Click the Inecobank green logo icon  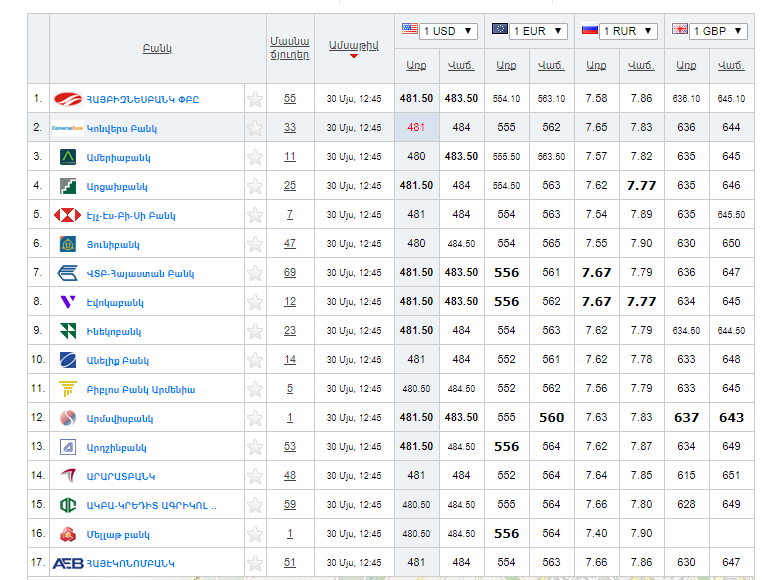coord(68,331)
